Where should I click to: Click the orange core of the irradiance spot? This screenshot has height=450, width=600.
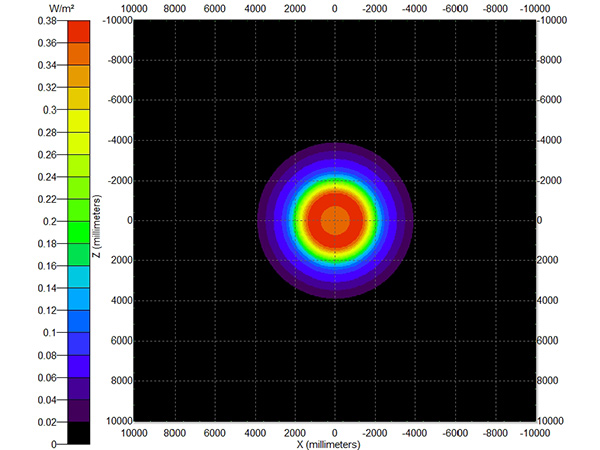[335, 220]
